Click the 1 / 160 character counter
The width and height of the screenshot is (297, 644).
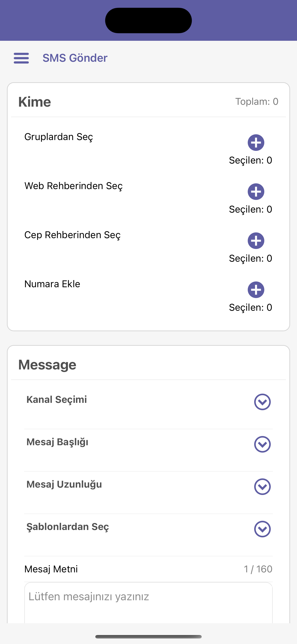[258, 569]
